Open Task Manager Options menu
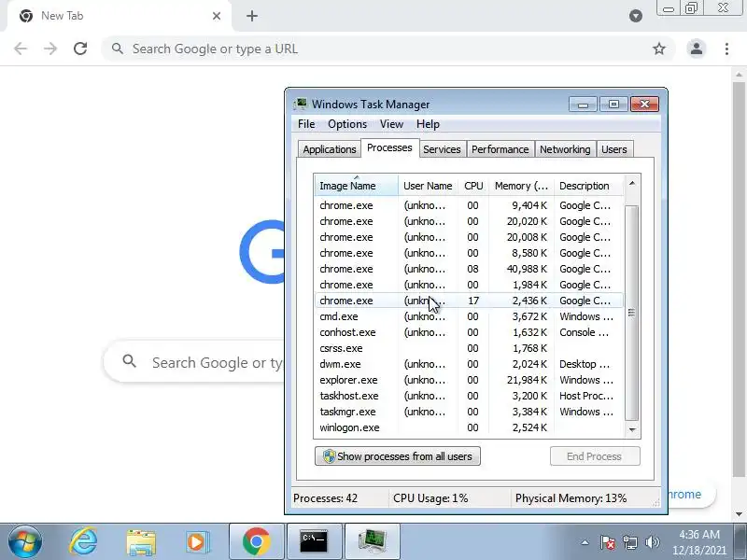747x560 pixels. click(347, 124)
